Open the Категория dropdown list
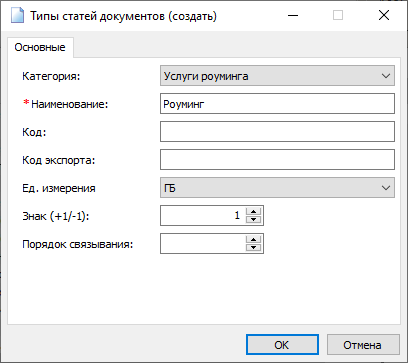The width and height of the screenshot is (408, 363). (x=277, y=76)
